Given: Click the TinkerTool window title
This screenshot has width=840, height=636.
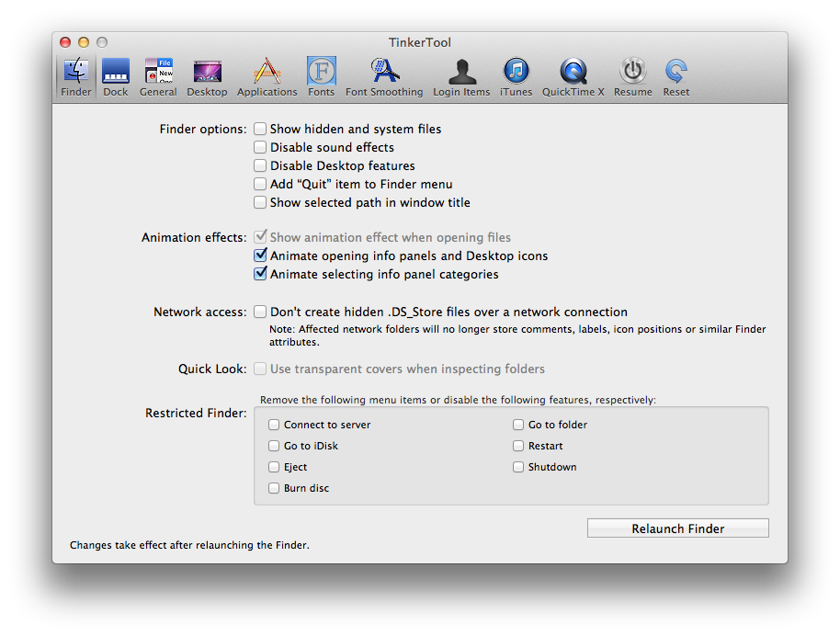Looking at the screenshot, I should 420,42.
